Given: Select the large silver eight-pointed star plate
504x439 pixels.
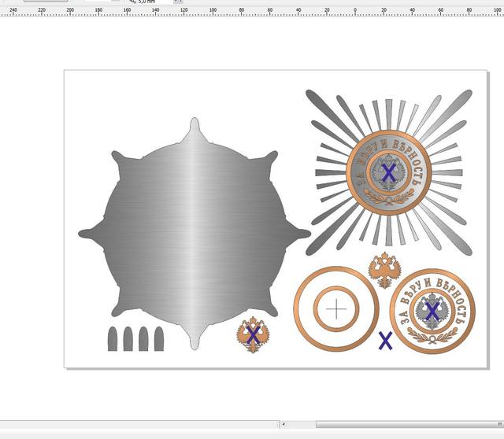Looking at the screenshot, I should click(195, 234).
